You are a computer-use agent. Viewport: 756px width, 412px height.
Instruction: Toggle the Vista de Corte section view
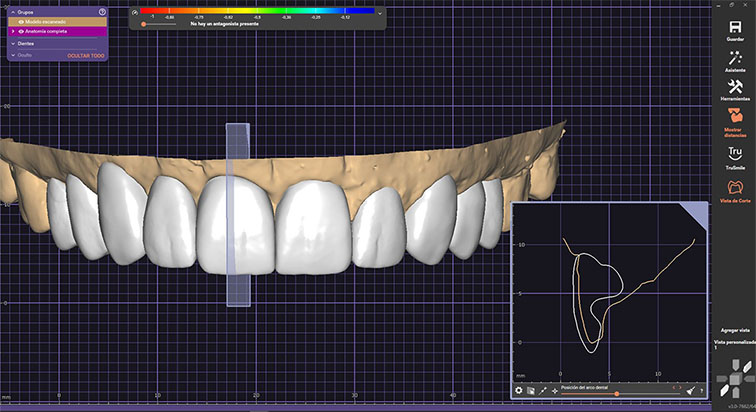[734, 189]
